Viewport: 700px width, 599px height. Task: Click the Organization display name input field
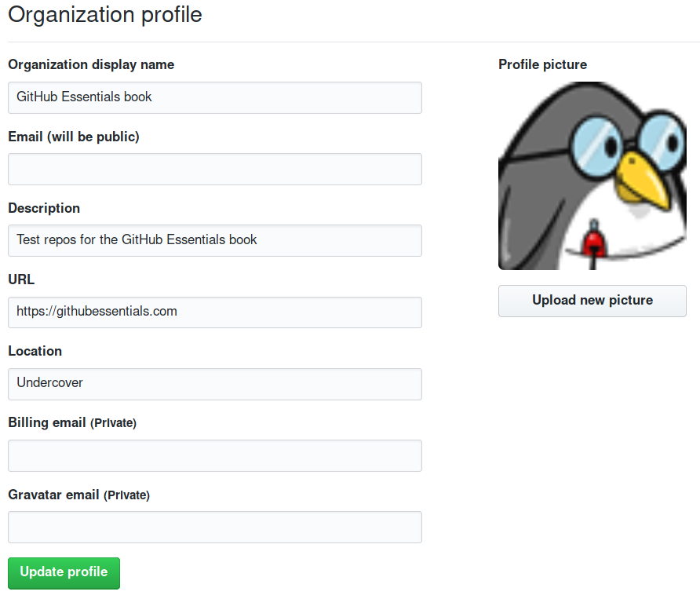(x=215, y=97)
